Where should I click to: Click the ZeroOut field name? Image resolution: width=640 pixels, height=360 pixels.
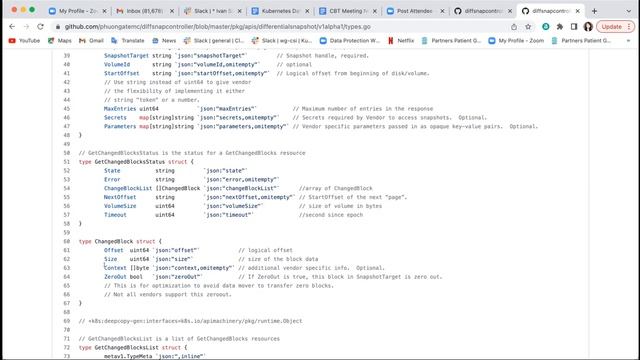(x=115, y=277)
